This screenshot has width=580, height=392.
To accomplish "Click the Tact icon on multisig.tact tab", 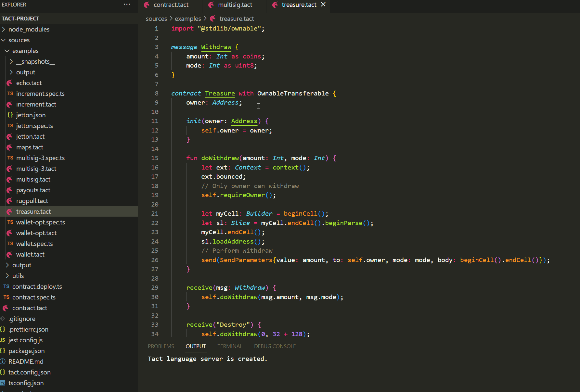I will pos(211,5).
